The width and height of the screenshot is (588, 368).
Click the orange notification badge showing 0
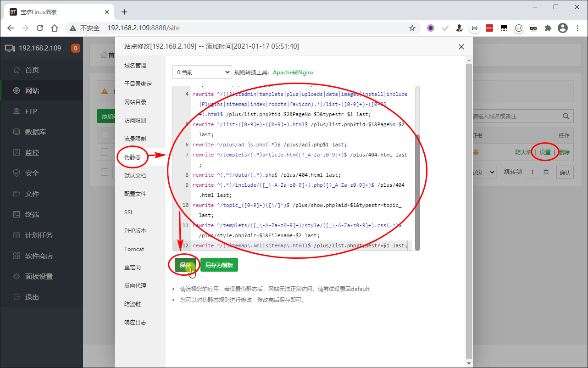[x=76, y=48]
